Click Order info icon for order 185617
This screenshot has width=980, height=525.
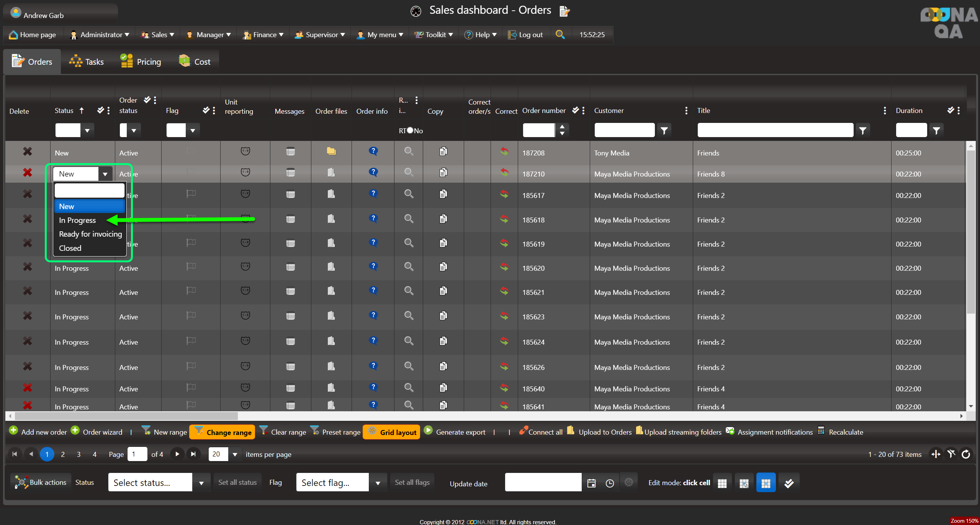click(373, 194)
